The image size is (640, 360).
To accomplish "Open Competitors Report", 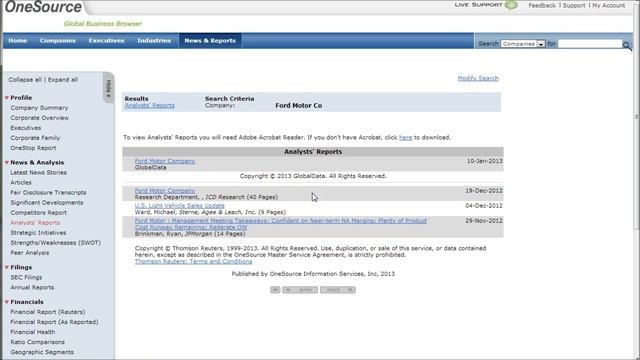I will point(38,213).
